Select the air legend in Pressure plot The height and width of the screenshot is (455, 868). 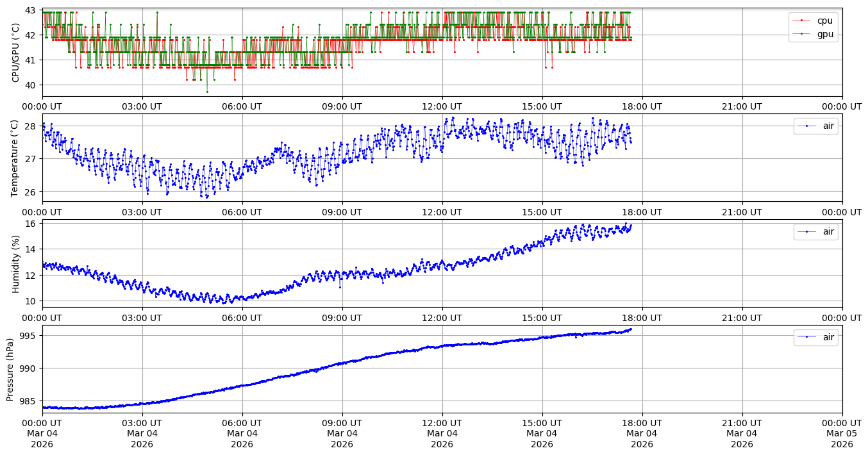click(828, 337)
